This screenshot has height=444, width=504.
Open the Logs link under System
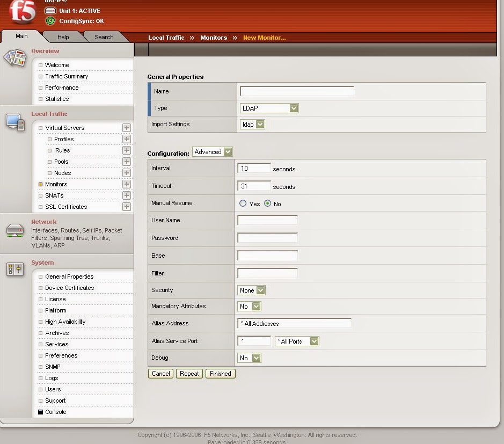(52, 378)
